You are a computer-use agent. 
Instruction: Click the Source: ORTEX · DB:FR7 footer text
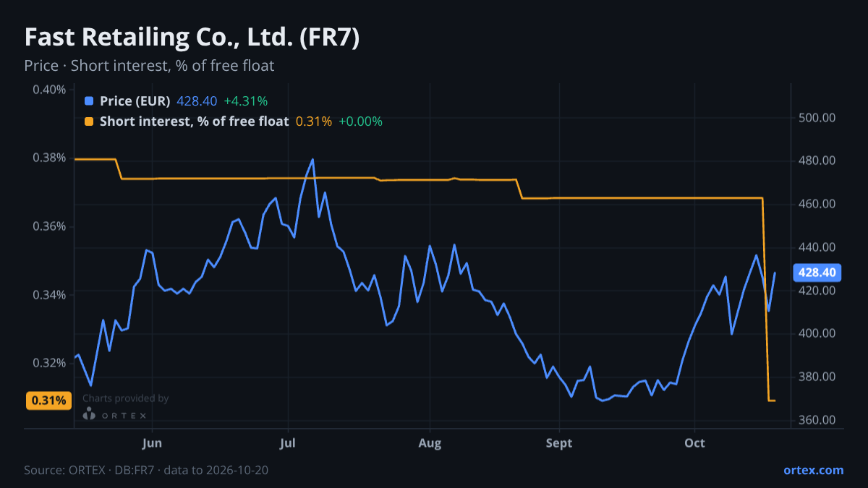[146, 470]
